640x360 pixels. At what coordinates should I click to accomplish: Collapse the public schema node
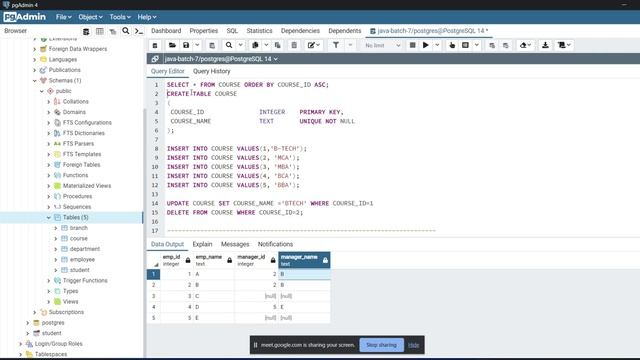point(42,91)
